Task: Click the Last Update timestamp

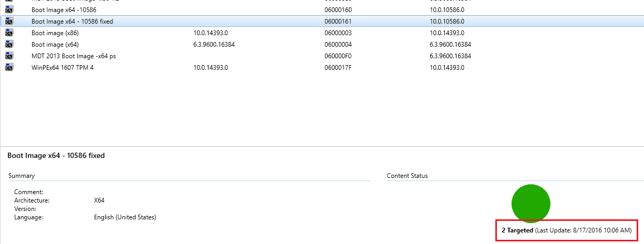Action: (x=584, y=230)
